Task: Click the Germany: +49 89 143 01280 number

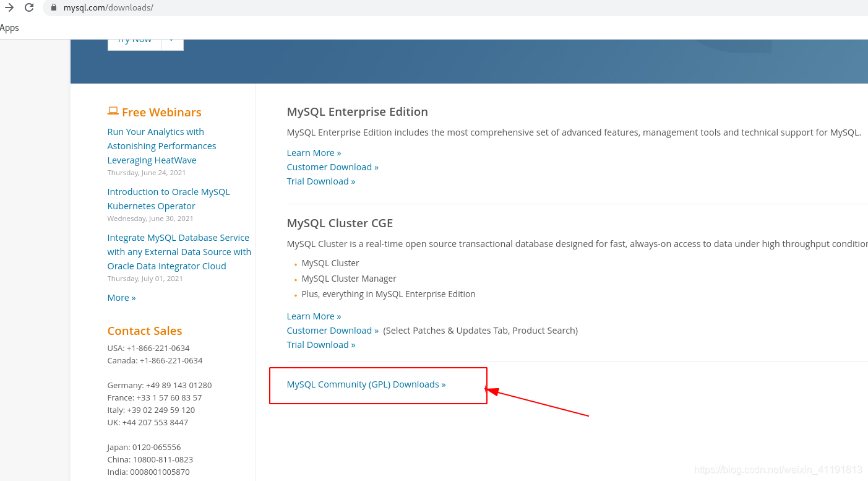Action: [160, 385]
